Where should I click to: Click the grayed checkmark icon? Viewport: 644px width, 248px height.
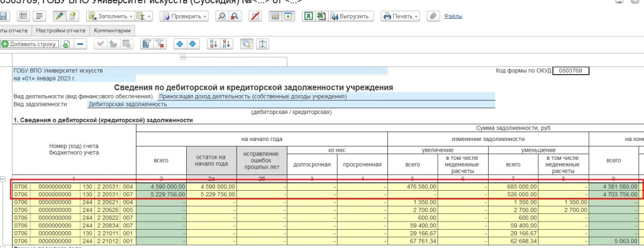99,44
